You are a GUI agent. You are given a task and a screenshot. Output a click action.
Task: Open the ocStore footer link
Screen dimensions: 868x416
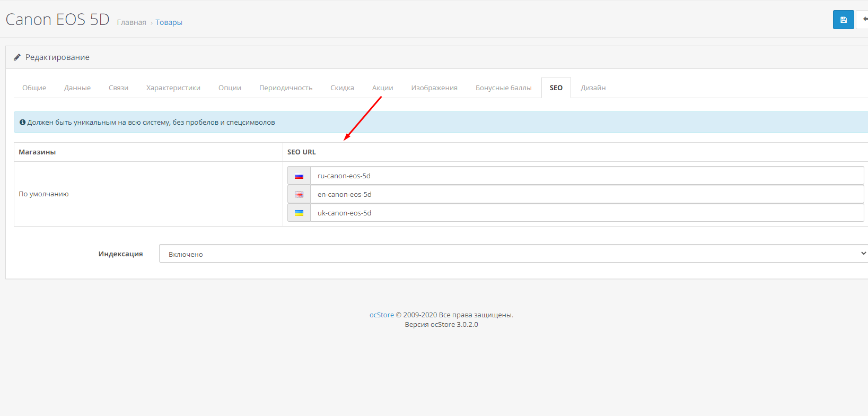[x=381, y=315]
